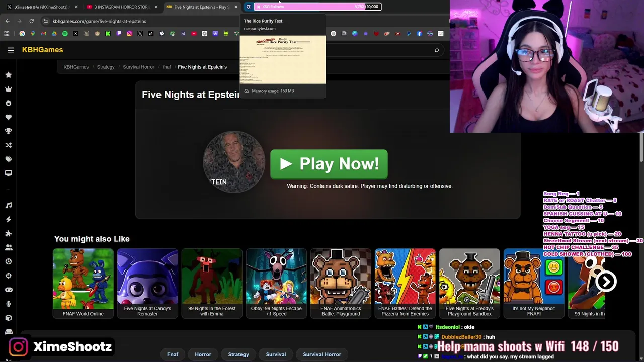Select the heart icon in left sidebar
The image size is (644, 362).
tap(9, 117)
